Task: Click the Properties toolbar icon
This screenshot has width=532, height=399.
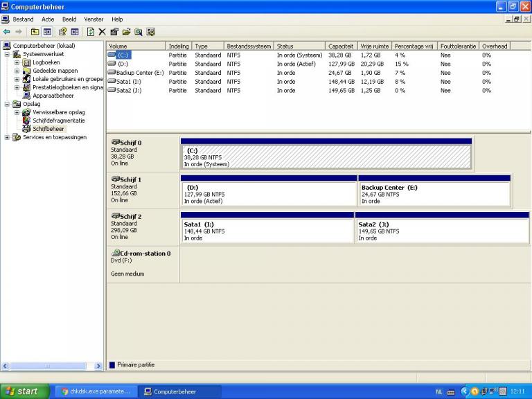Action: (x=114, y=31)
